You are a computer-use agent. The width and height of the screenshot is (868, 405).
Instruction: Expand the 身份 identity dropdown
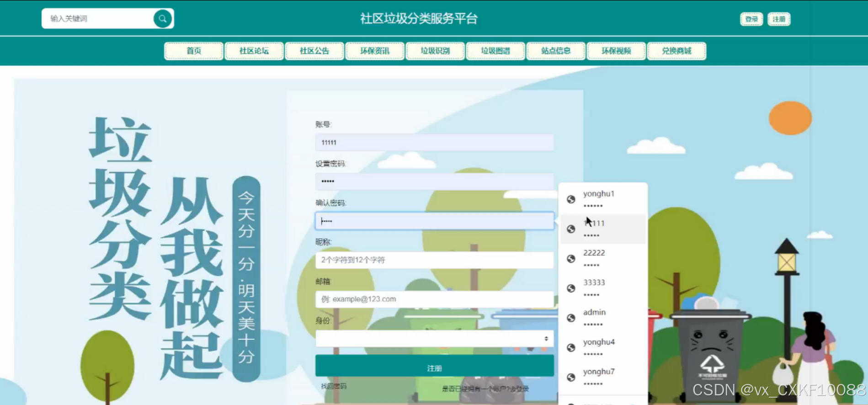(434, 339)
